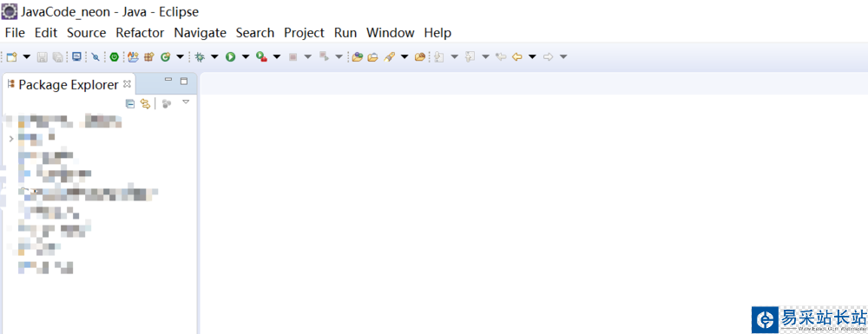Run the program with green play icon
This screenshot has height=334, width=868.
point(230,56)
